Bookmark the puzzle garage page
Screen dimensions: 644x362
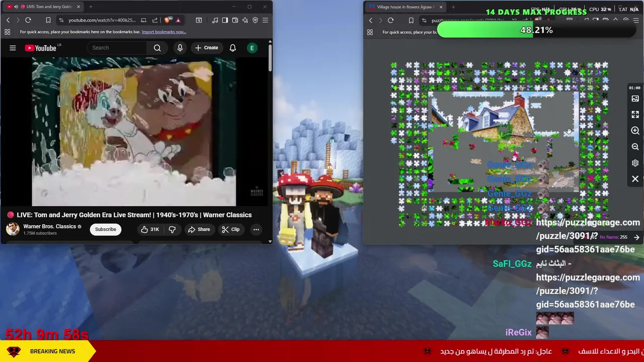tap(411, 21)
